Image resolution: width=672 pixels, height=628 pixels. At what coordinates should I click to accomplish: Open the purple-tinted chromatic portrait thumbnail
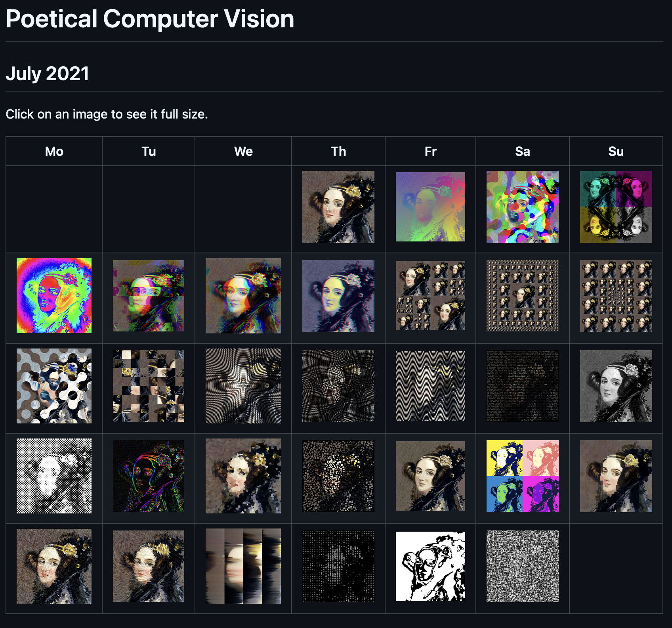[x=338, y=296]
